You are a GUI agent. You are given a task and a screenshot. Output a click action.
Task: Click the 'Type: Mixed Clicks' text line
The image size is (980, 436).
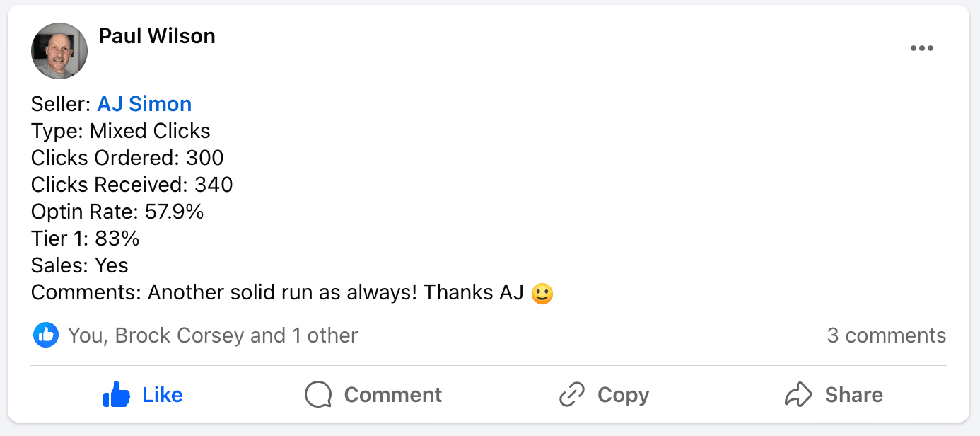click(x=121, y=131)
